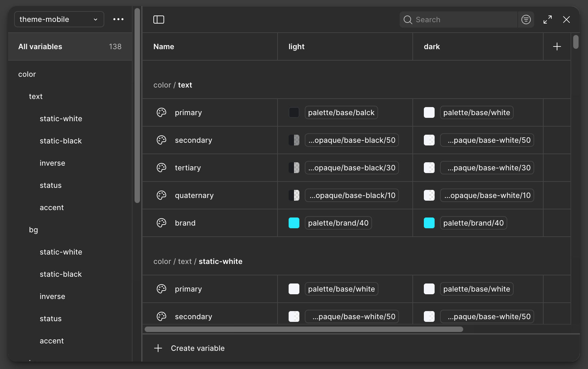
Task: Select the bg group in sidebar
Action: [33, 230]
